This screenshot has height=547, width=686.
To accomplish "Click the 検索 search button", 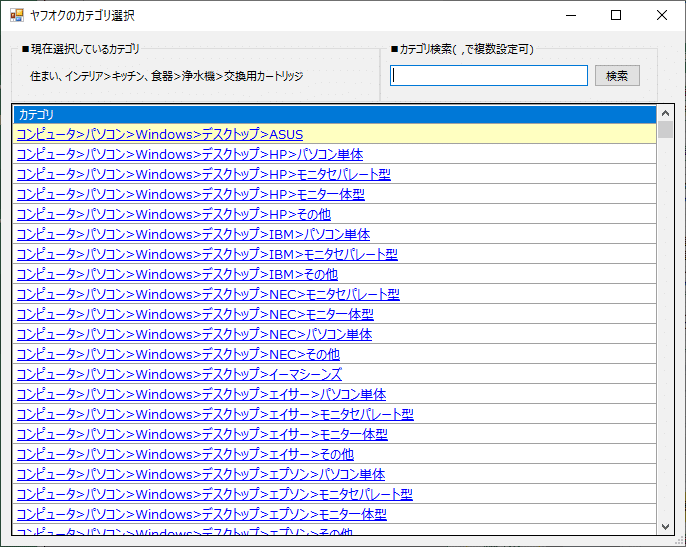I will click(x=617, y=76).
